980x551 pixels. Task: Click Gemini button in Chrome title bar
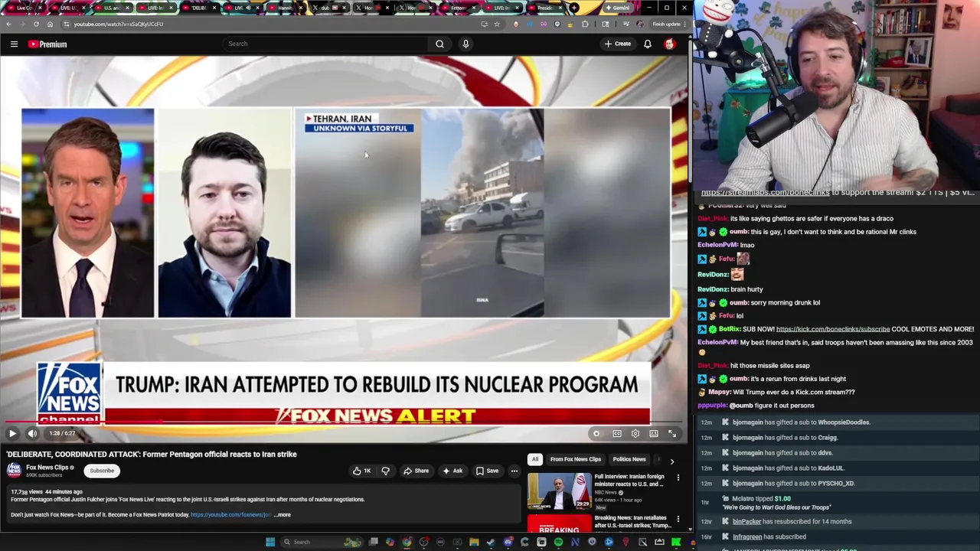coord(617,8)
